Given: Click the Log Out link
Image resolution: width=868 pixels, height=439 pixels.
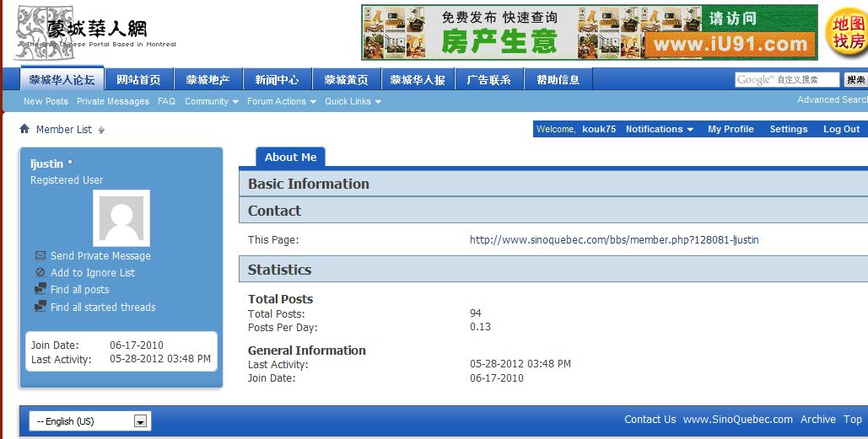Looking at the screenshot, I should [x=841, y=129].
